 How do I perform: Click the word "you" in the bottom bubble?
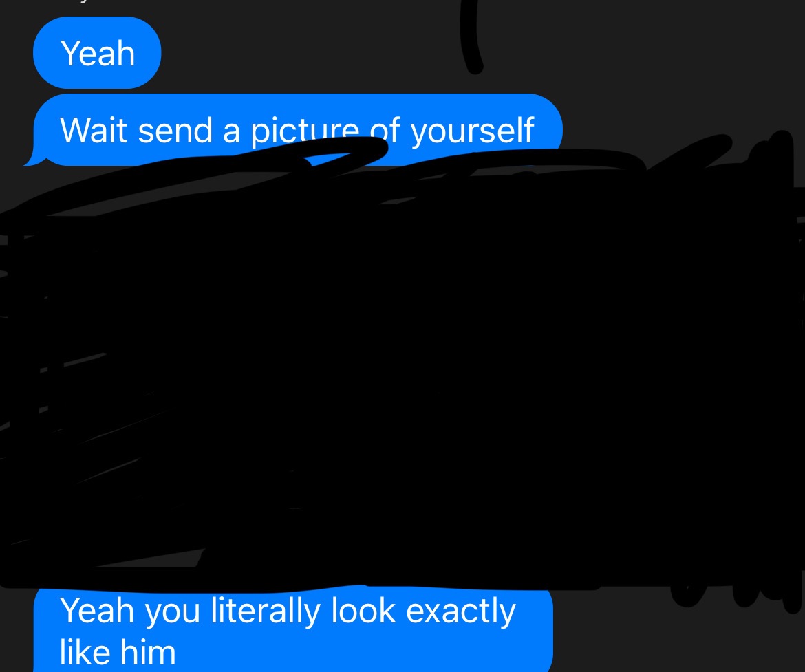[172, 614]
